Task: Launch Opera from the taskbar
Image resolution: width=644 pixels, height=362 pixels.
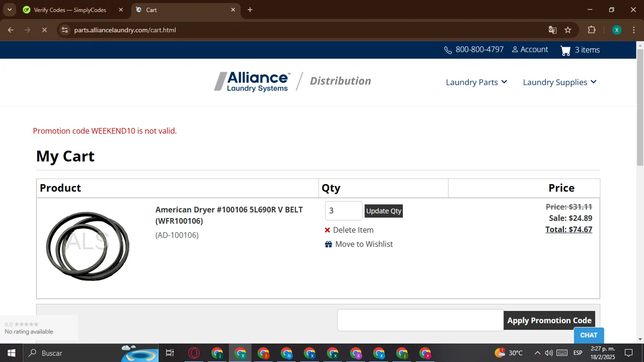Action: 194,353
